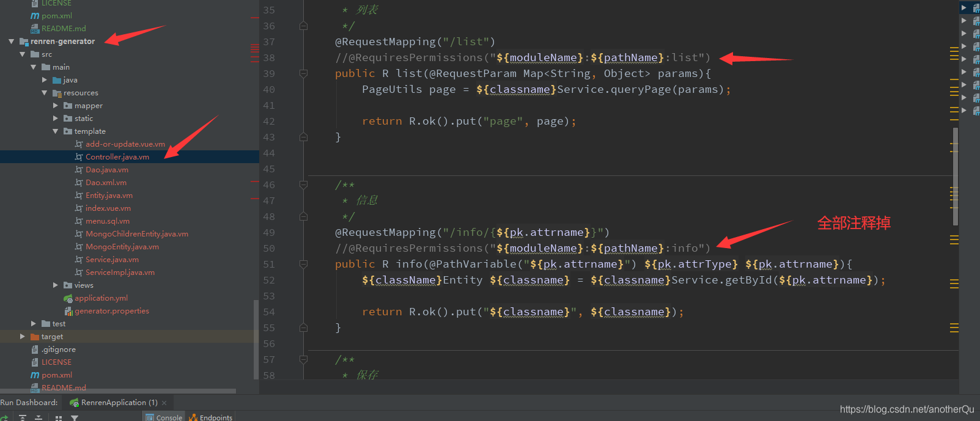Image resolution: width=980 pixels, height=421 pixels.
Task: Close the RenrenApplication (1) run tab
Action: [x=164, y=403]
